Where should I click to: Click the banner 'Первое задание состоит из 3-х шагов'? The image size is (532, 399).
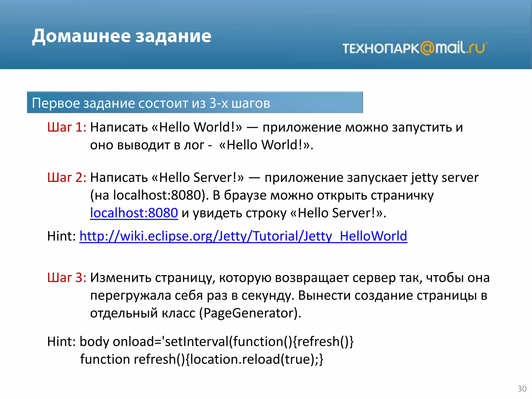coord(195,102)
